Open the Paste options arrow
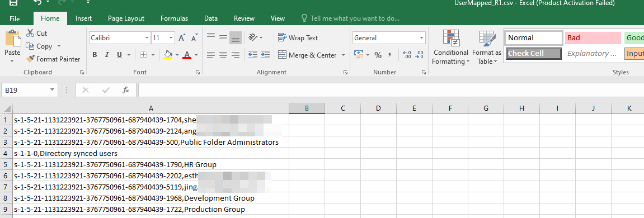This screenshot has width=644, height=218. click(x=12, y=61)
